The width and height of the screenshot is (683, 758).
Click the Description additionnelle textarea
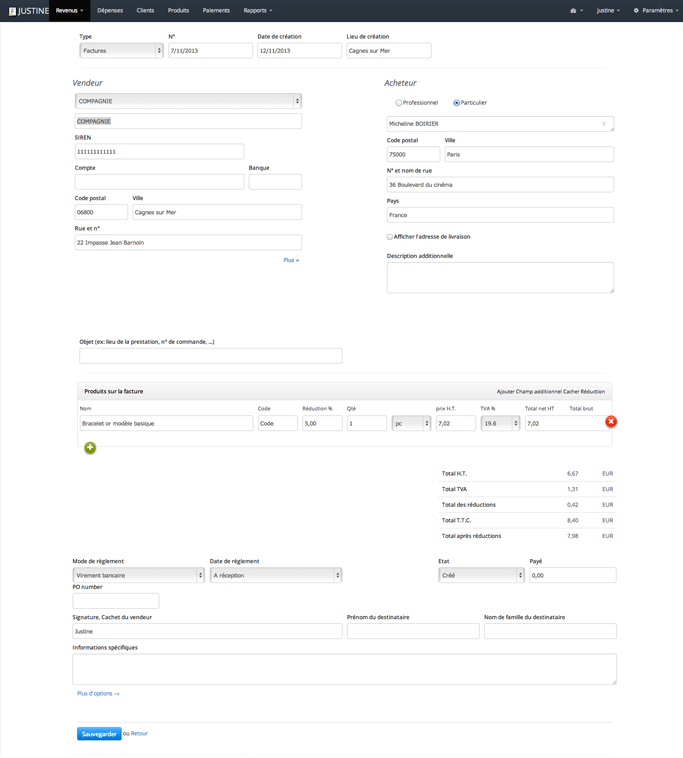tap(500, 278)
